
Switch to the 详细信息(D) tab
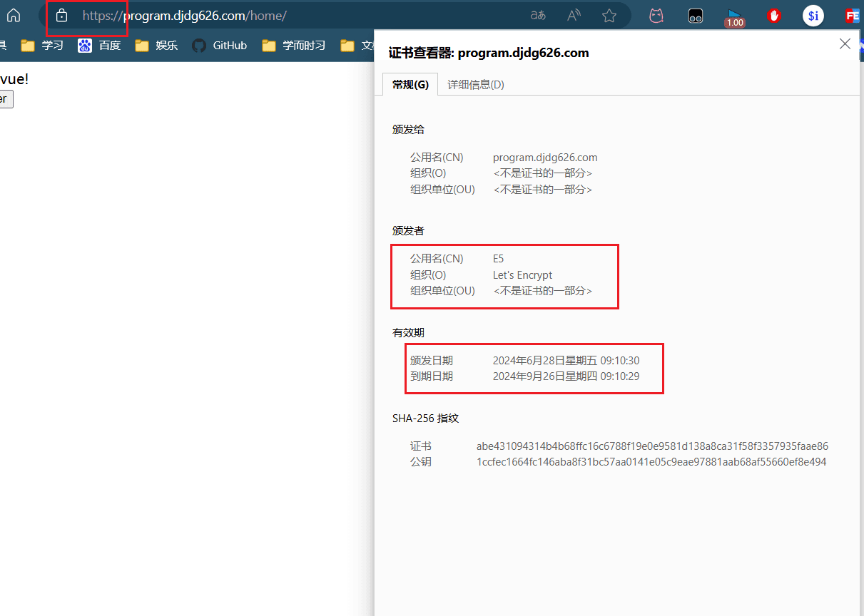(476, 84)
